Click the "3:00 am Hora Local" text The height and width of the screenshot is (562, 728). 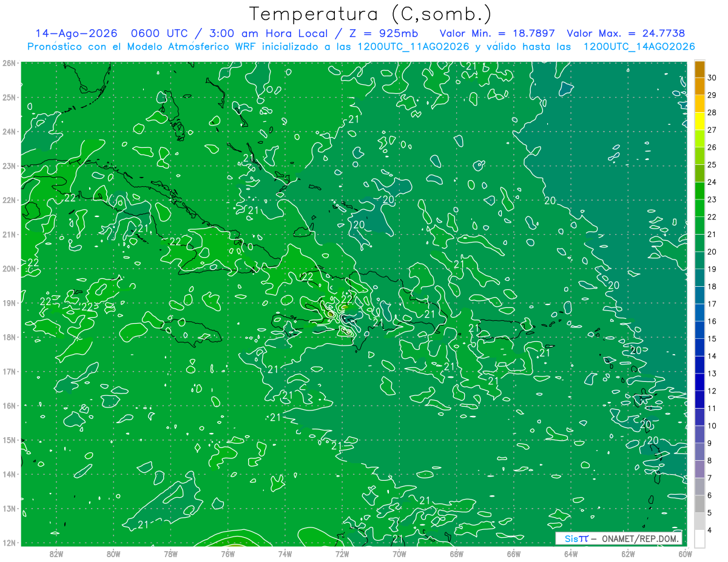tap(270, 33)
